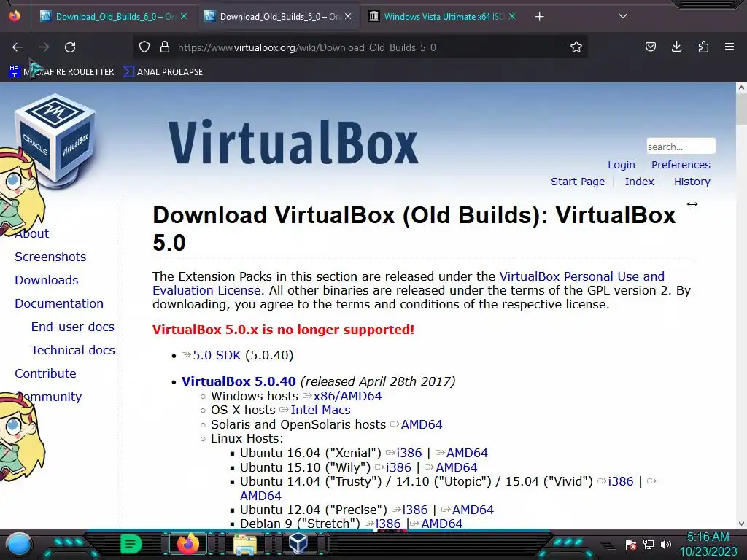Viewport: 747px width, 560px height.
Task: Open the MEDIAFIRE ROULETTER bookmark
Action: [61, 72]
